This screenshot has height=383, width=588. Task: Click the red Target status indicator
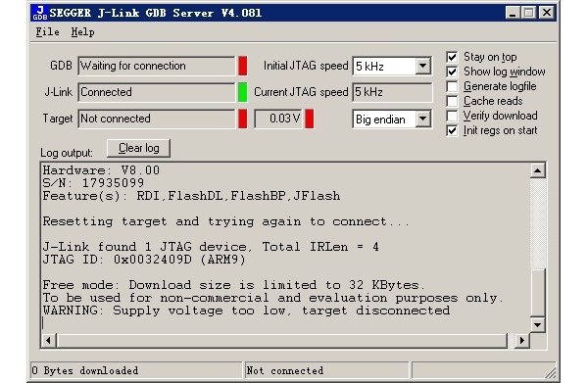tap(243, 119)
